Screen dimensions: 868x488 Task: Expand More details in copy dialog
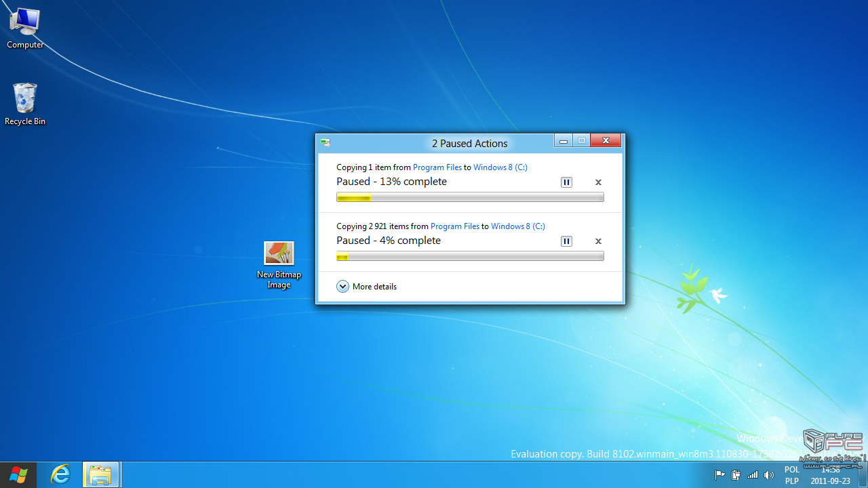pyautogui.click(x=366, y=287)
